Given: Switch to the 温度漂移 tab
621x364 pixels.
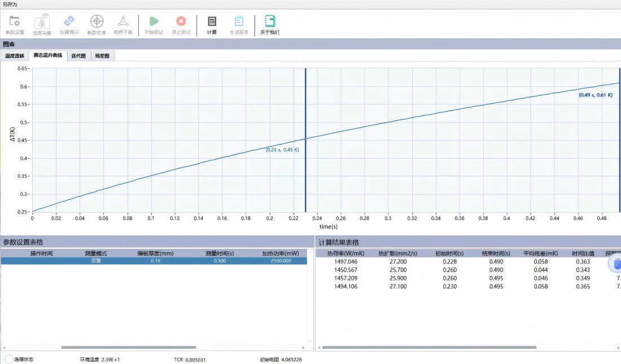Looking at the screenshot, I should (x=15, y=56).
